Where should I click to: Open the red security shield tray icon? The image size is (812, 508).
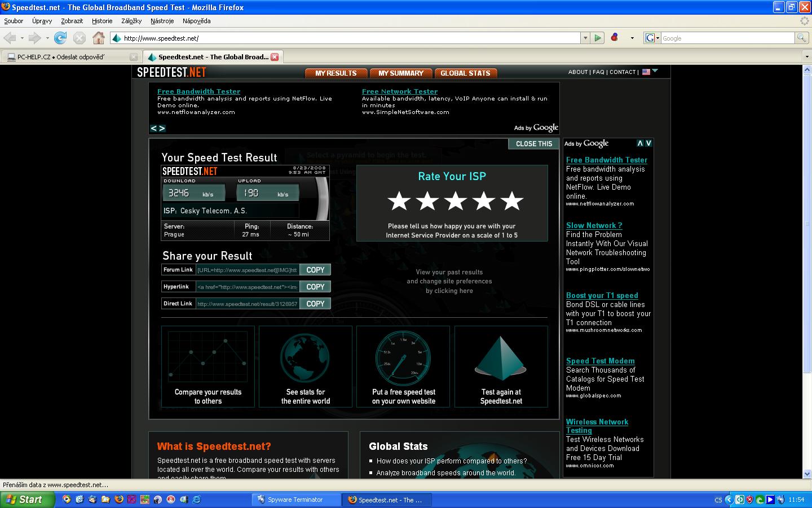point(749,500)
